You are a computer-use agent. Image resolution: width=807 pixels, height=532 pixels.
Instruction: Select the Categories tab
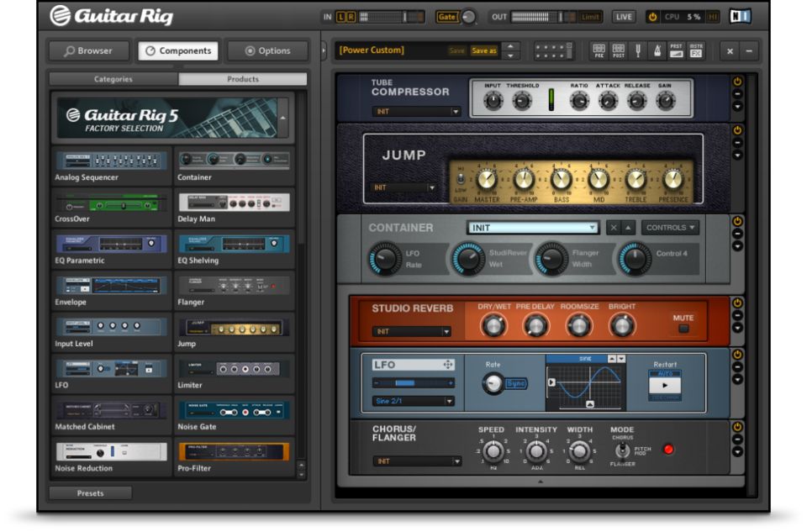point(113,79)
